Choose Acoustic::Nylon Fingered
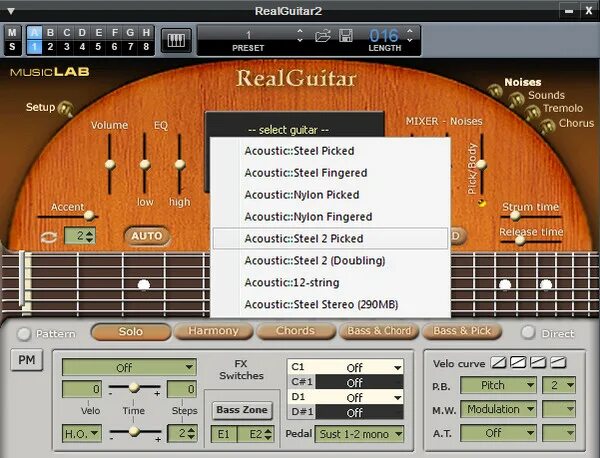The width and height of the screenshot is (600, 458). pos(330,217)
